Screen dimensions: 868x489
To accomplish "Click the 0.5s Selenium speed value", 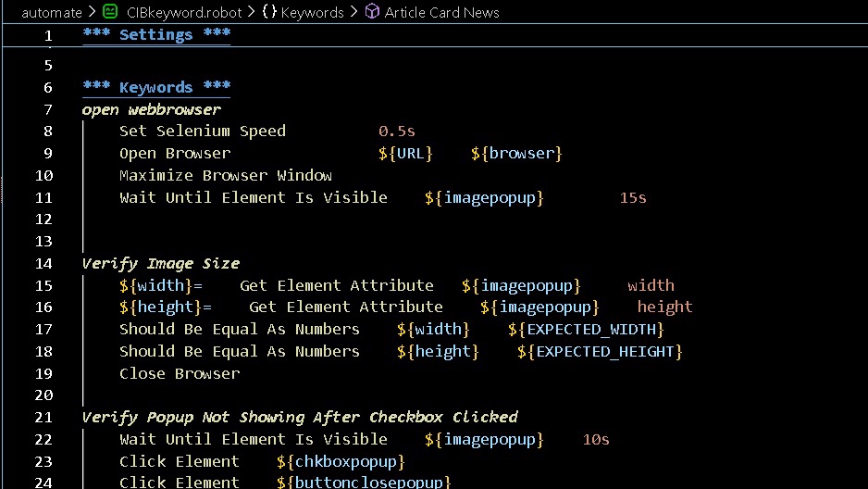I will 396,131.
